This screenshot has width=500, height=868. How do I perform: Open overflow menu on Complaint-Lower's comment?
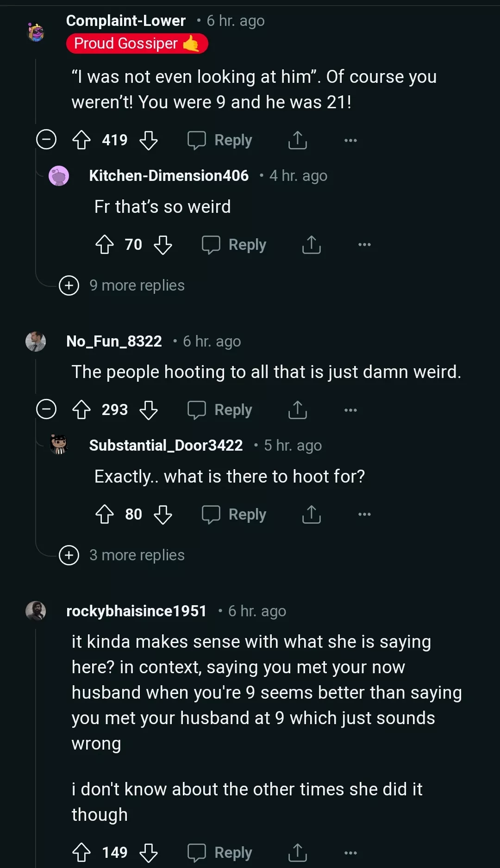(x=350, y=140)
